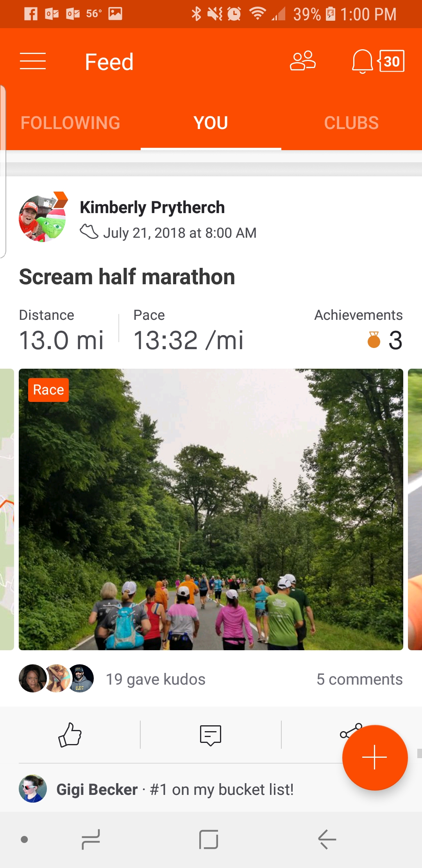View the 19 gave kudos list
This screenshot has width=422, height=868.
(156, 679)
